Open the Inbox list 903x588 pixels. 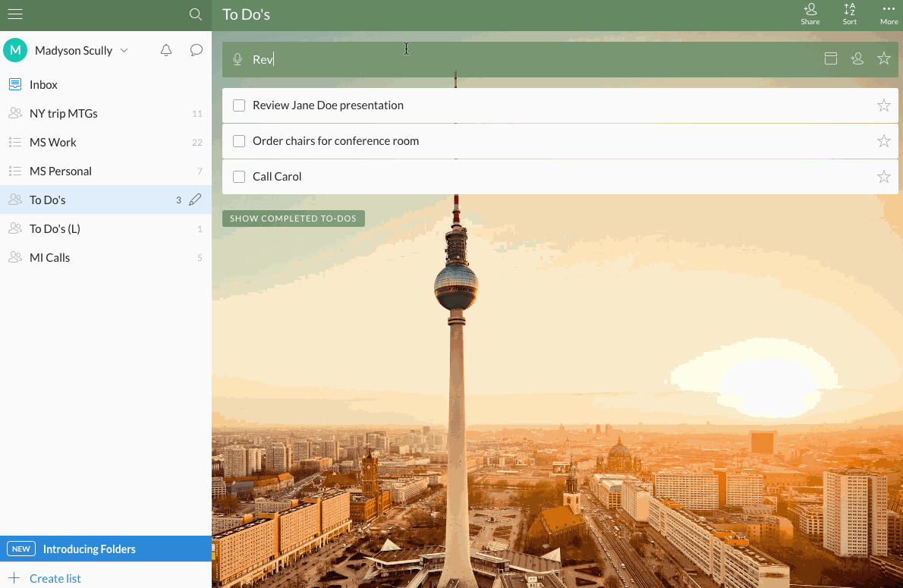106,85
